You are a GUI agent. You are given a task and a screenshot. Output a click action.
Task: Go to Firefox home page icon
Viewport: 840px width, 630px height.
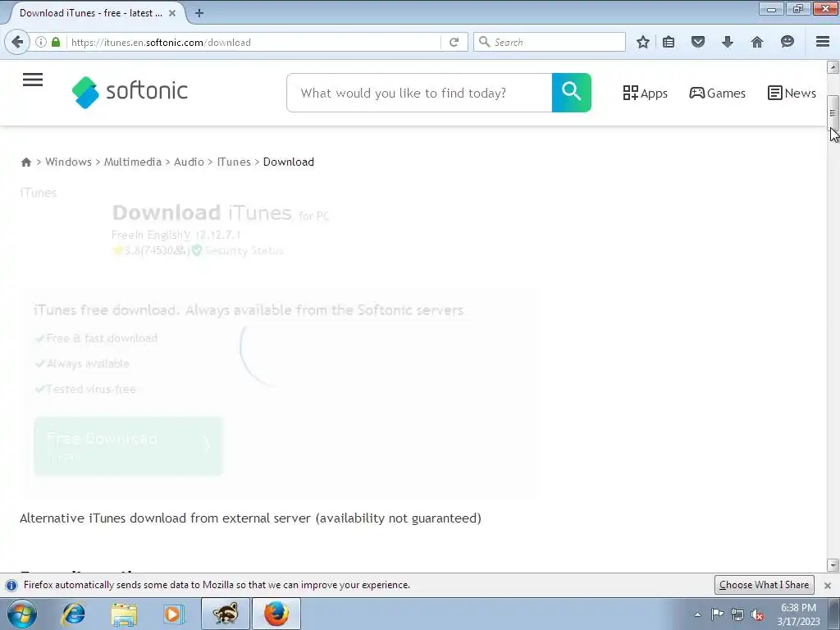[756, 42]
